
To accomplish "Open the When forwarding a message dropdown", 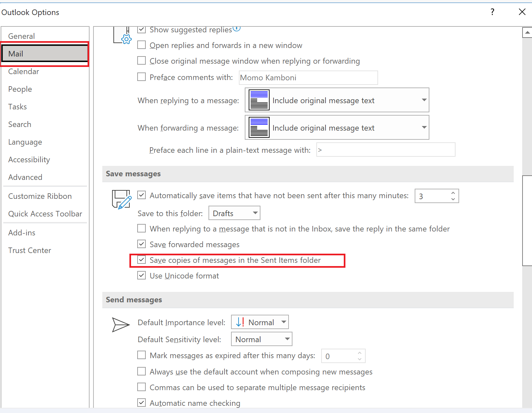I will pos(337,127).
